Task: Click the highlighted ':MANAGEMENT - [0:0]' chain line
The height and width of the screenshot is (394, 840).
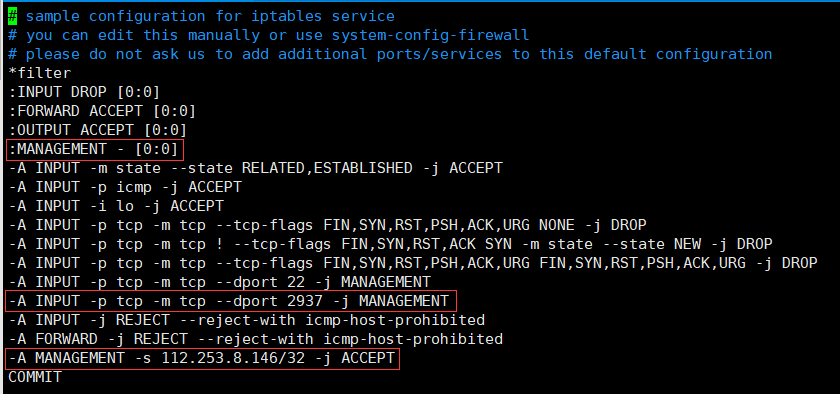Action: click(94, 150)
